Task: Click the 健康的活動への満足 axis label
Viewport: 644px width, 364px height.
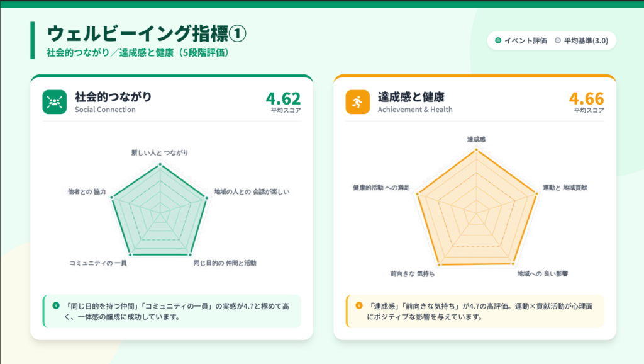Action: pyautogui.click(x=381, y=188)
